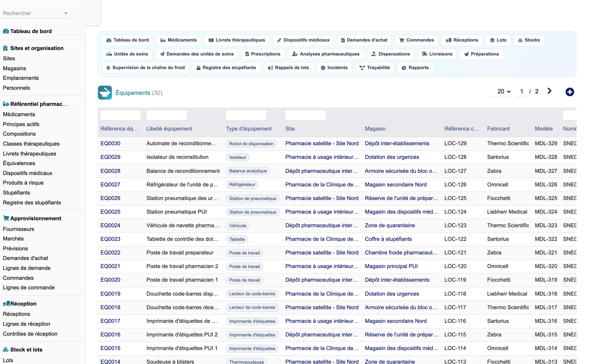Sort by Modèle column header
The height and width of the screenshot is (364, 589).
544,129
